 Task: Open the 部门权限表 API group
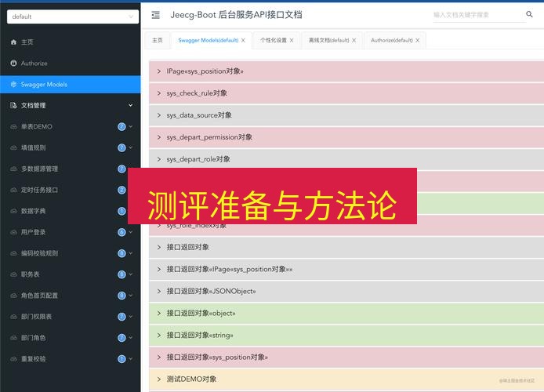click(70, 317)
